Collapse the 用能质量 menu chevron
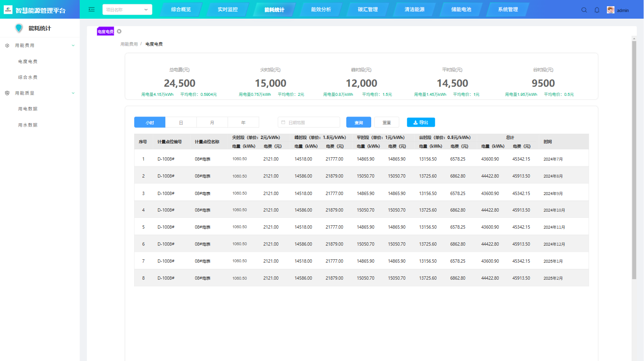 tap(73, 93)
